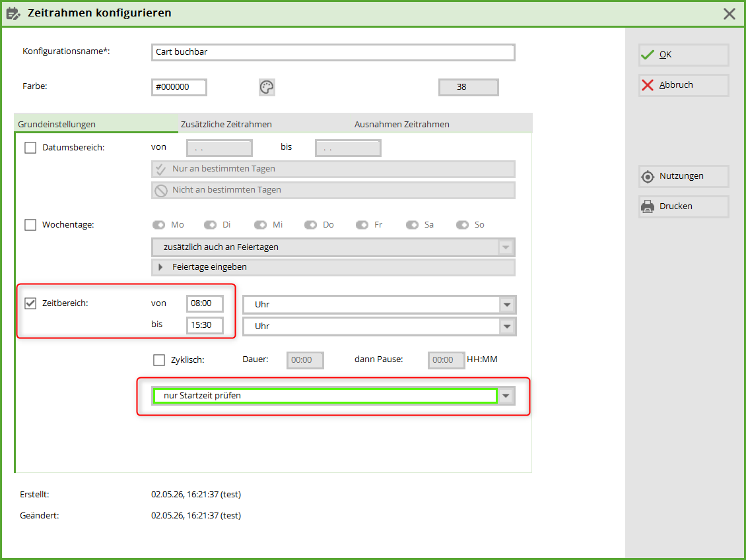Click the Datumsbereich von date field
Viewport: 746px width, 560px height.
220,148
